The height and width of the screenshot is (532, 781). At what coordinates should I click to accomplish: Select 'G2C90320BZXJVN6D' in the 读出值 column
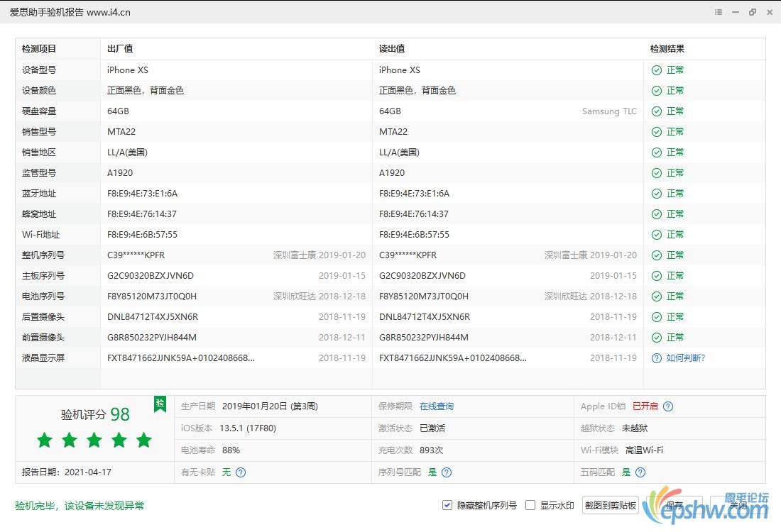(x=422, y=276)
